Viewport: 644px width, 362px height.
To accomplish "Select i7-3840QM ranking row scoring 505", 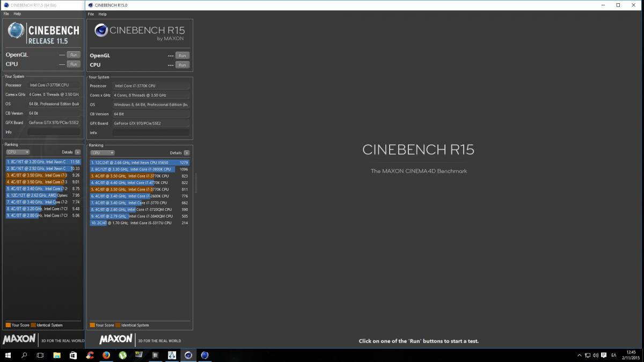I will (x=140, y=216).
